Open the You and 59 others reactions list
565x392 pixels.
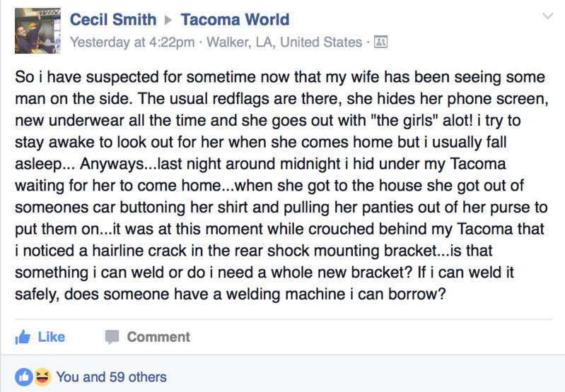tap(111, 377)
